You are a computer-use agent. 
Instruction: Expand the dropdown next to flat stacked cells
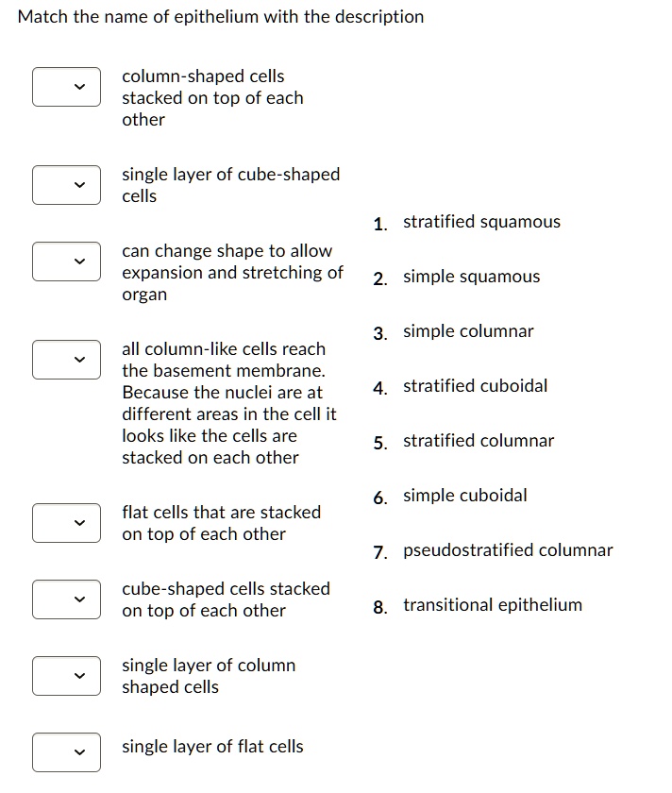(66, 522)
